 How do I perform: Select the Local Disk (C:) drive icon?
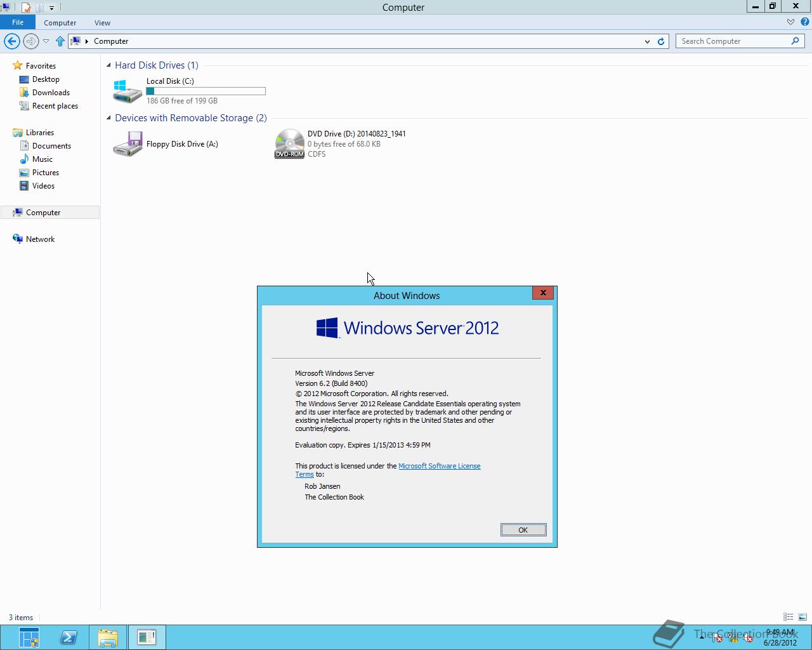click(128, 91)
